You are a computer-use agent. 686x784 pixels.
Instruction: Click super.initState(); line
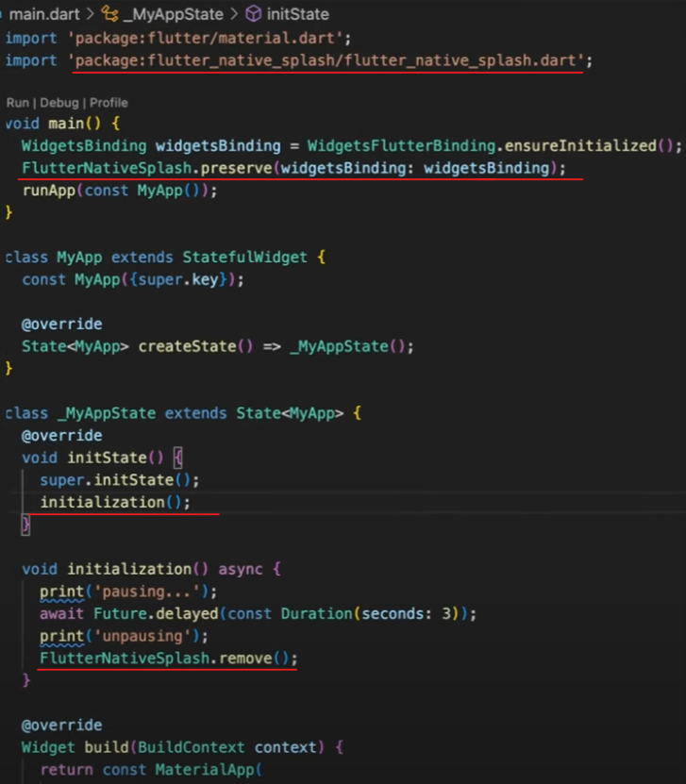click(x=120, y=480)
